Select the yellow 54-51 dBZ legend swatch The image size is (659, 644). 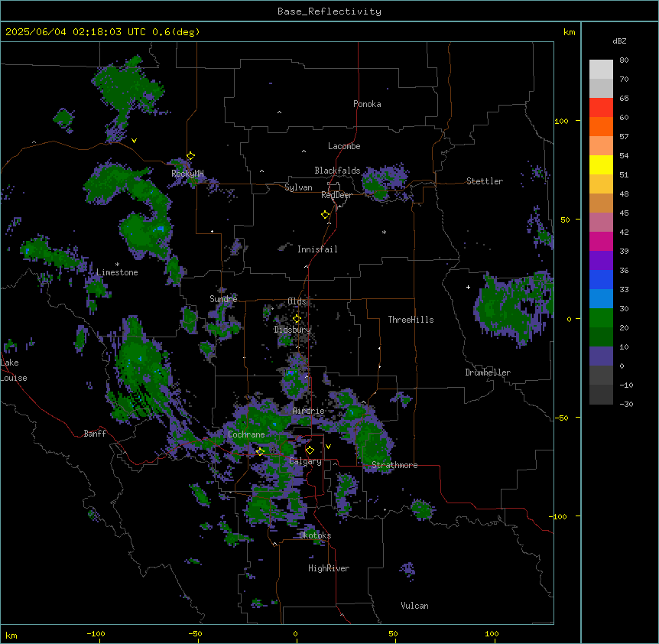click(601, 165)
